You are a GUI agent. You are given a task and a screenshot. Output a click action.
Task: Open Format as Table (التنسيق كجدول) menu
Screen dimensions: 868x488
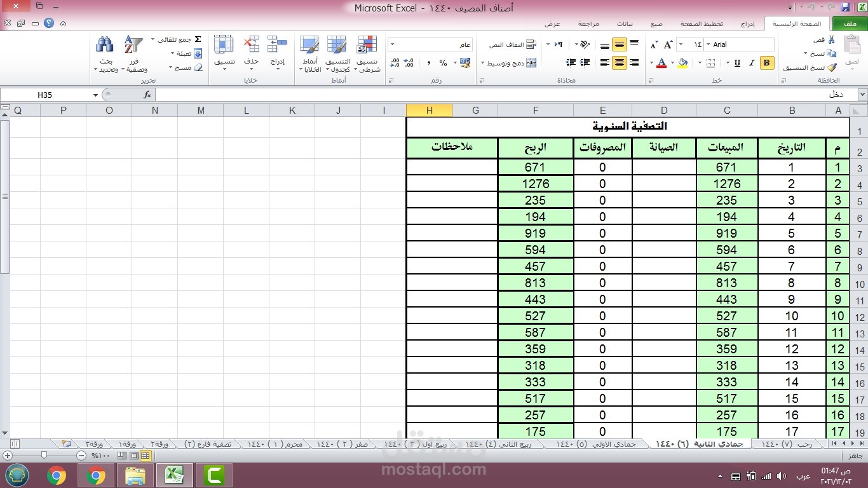tap(337, 54)
